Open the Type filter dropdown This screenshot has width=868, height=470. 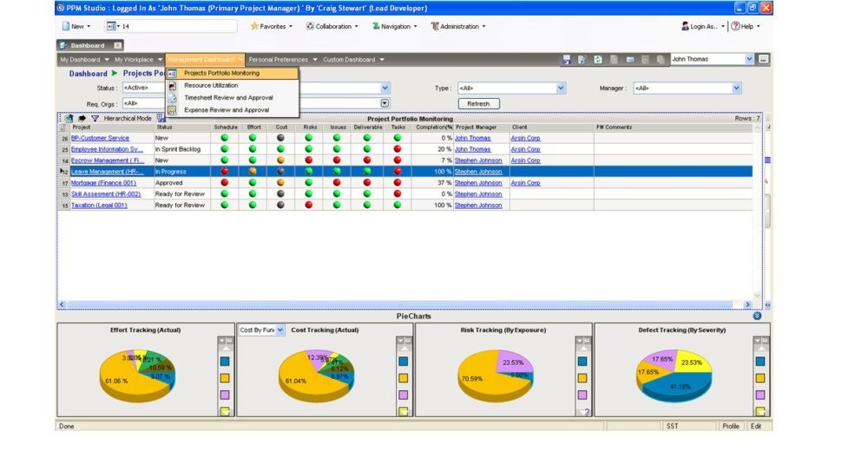561,88
